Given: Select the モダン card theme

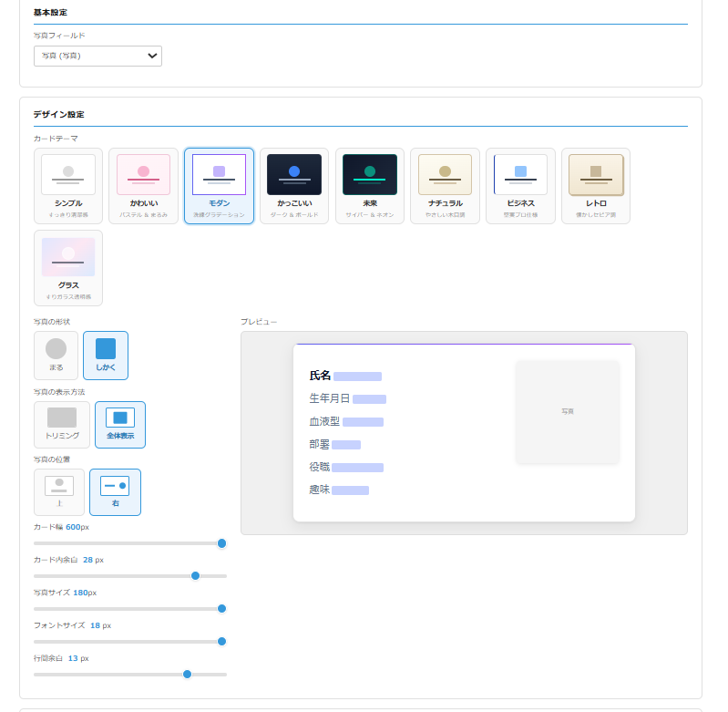Looking at the screenshot, I should pyautogui.click(x=220, y=186).
